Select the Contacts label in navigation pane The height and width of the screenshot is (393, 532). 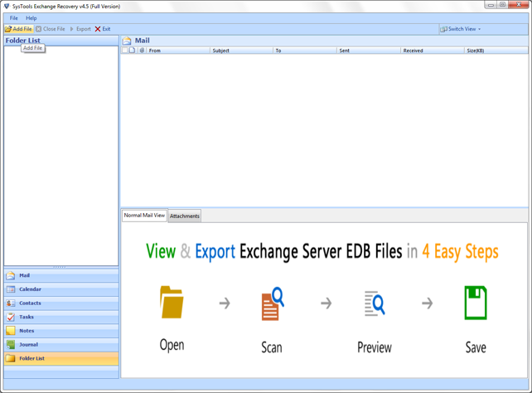(x=30, y=303)
